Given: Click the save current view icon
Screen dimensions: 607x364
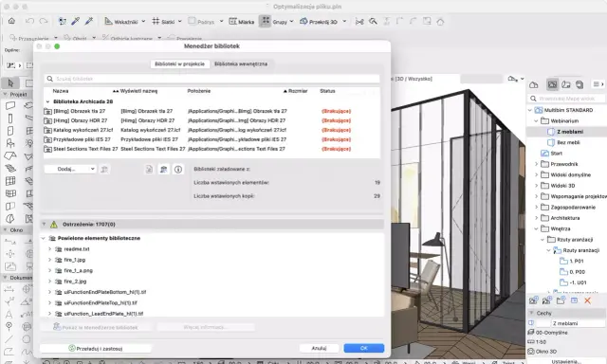Looking at the screenshot, I should [x=533, y=300].
